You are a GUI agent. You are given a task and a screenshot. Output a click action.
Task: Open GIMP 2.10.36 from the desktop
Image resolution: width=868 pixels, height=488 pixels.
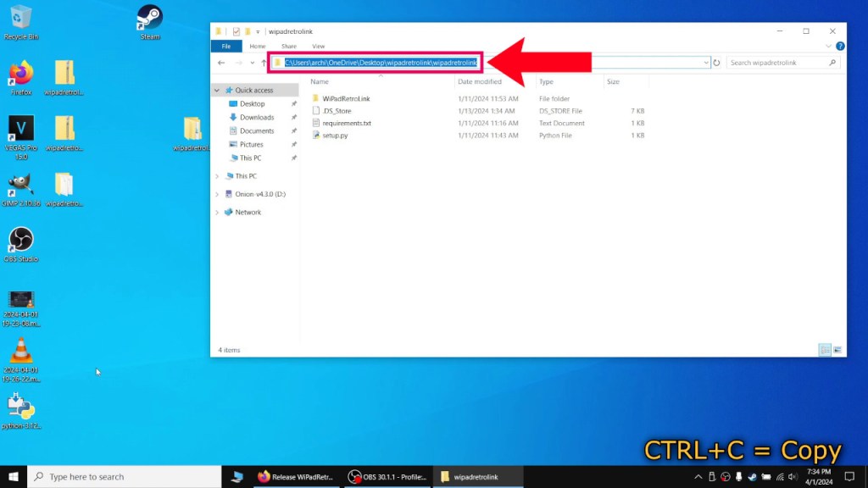tap(19, 182)
